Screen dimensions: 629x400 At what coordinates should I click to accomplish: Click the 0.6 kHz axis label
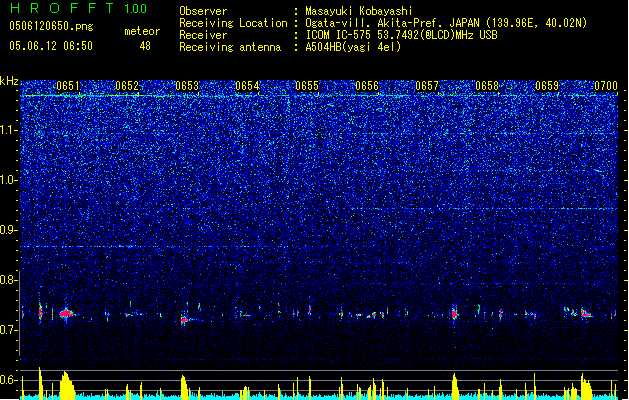[x=9, y=380]
